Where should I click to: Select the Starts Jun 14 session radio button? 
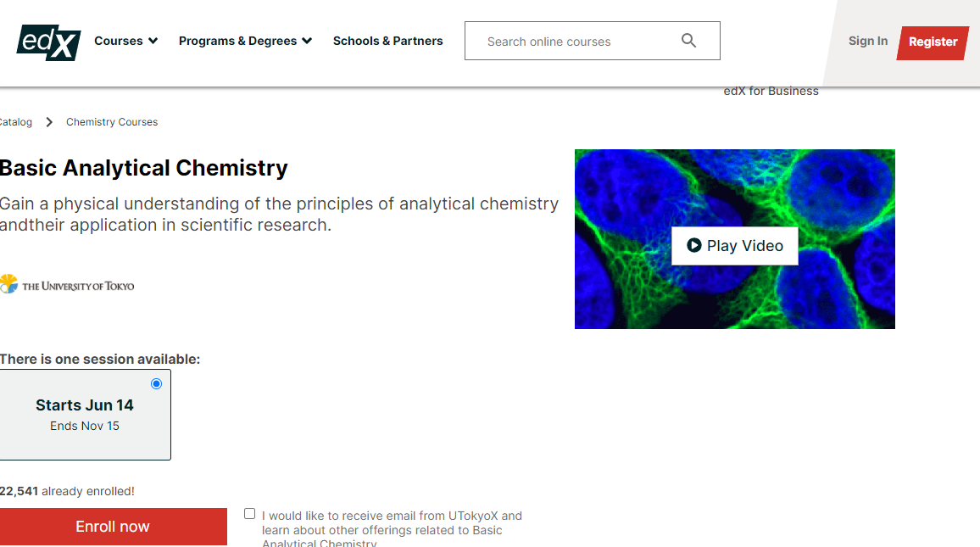click(x=156, y=384)
